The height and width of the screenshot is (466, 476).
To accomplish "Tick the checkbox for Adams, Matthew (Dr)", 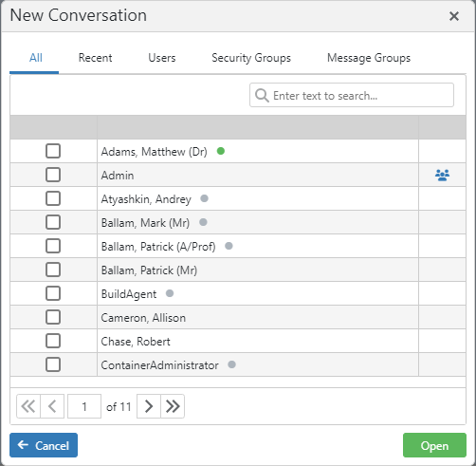I will pos(53,151).
